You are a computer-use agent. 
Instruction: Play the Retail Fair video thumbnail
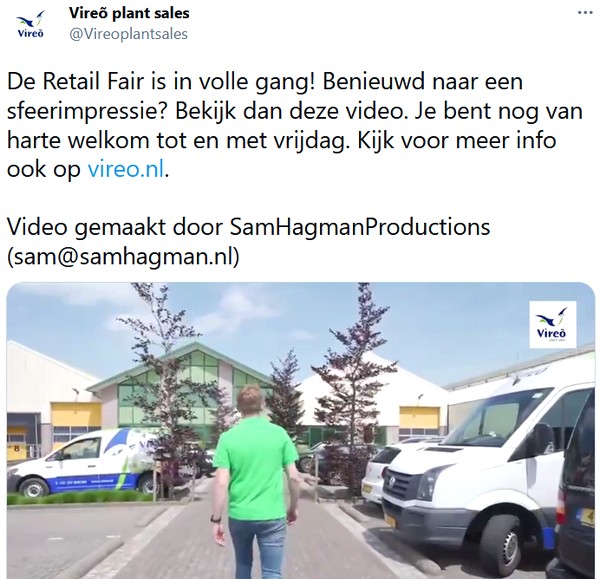click(301, 431)
